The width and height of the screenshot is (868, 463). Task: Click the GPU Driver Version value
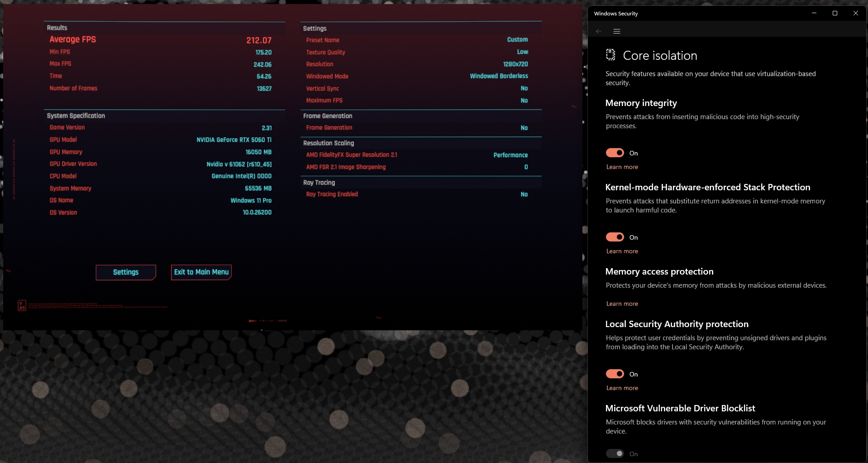pyautogui.click(x=239, y=164)
